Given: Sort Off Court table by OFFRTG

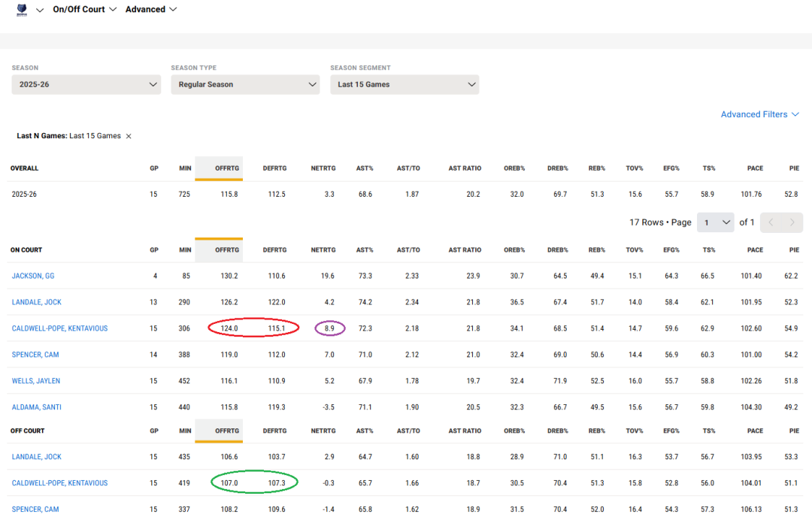Looking at the screenshot, I should coord(226,431).
